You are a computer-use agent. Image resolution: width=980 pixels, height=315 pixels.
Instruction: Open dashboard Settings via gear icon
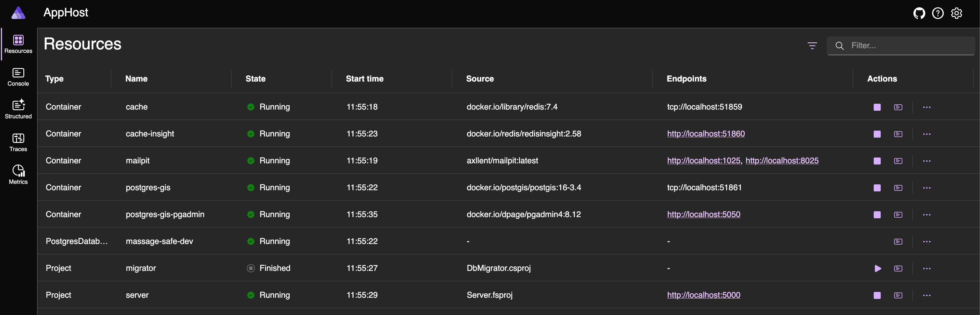(956, 13)
